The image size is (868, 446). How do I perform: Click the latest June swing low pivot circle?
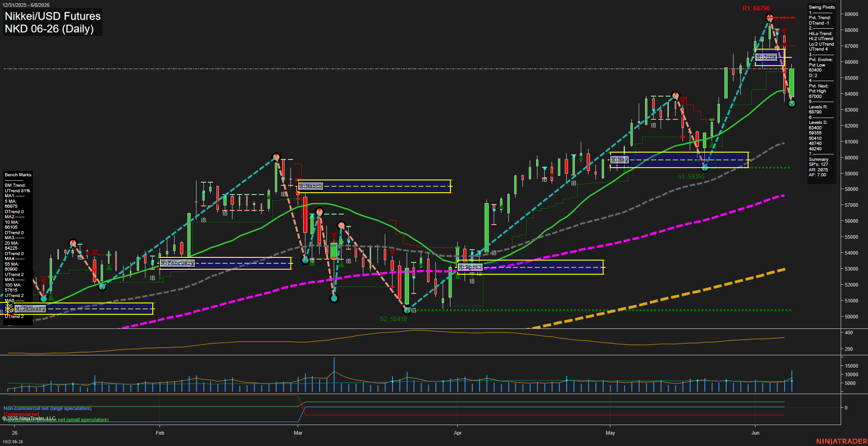(x=792, y=103)
